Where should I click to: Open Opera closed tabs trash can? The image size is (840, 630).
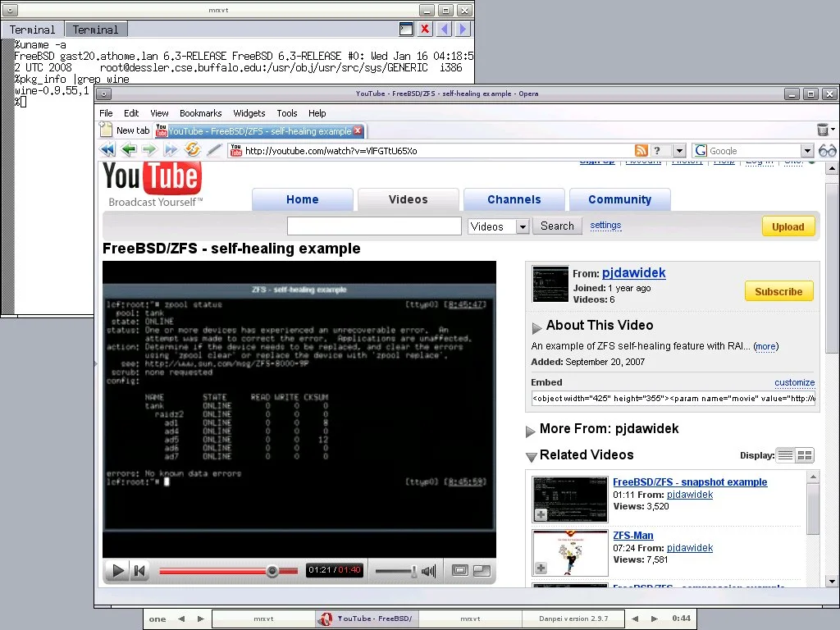tap(822, 129)
